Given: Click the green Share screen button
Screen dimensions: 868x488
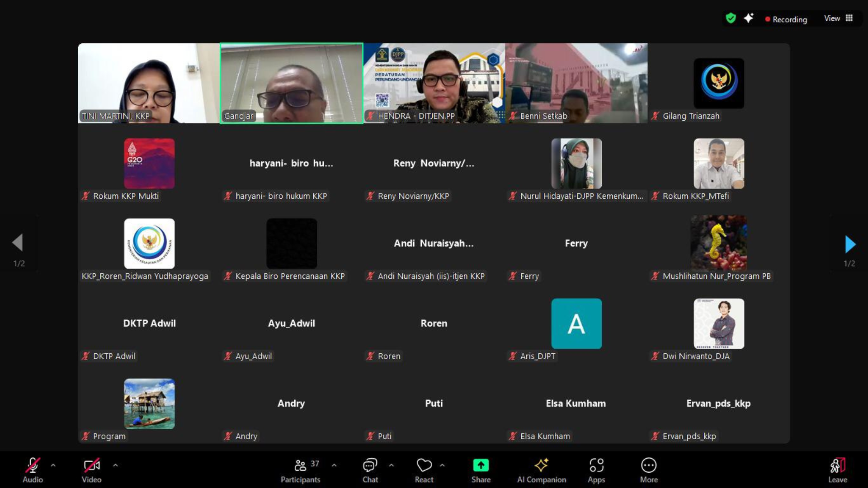Looking at the screenshot, I should 481,470.
